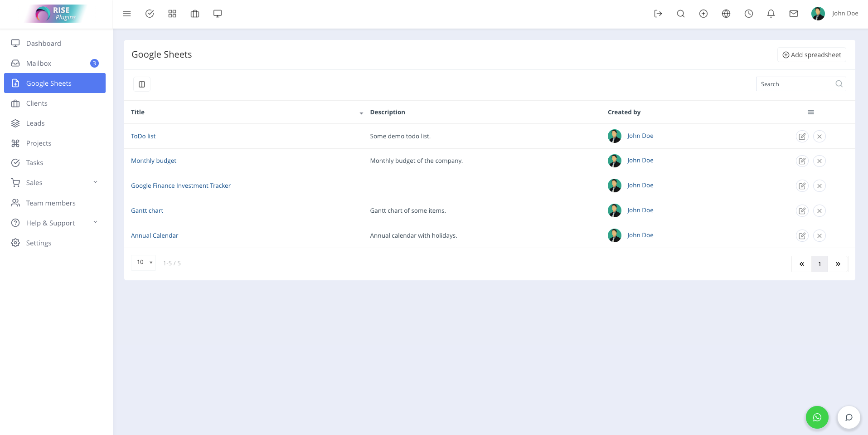Delete Google Finance Investment Tracker row
The width and height of the screenshot is (868, 435).
click(x=820, y=186)
